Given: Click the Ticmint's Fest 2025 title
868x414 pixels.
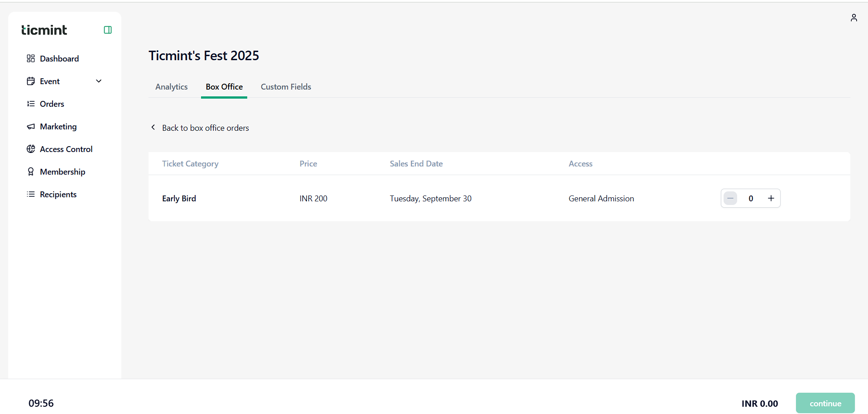Looking at the screenshot, I should 204,56.
